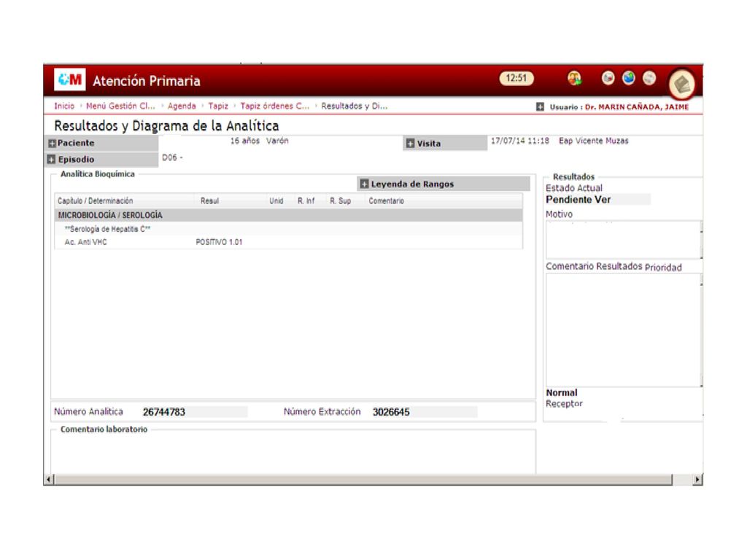
Task: Click the Comentario Resultados text area
Action: (x=623, y=330)
